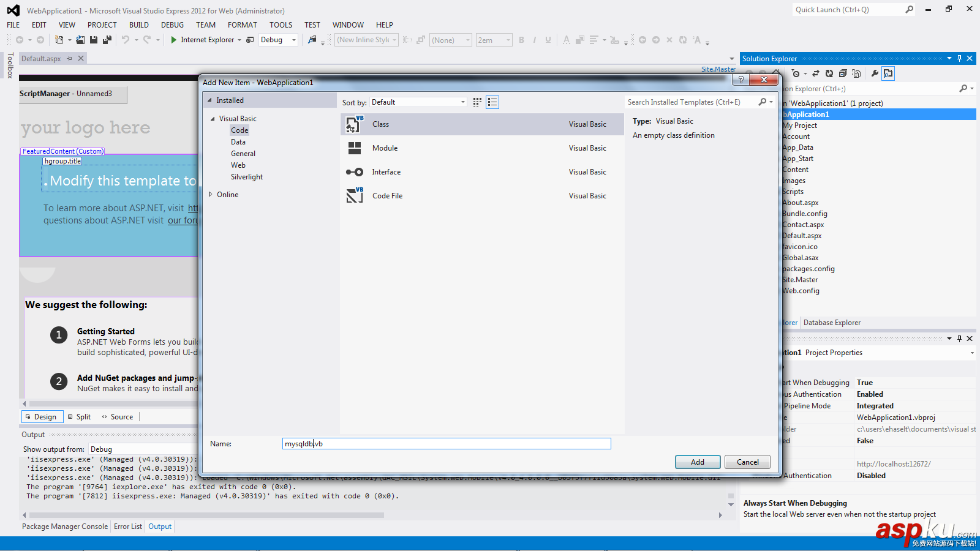
Task: Click the Redo toolbar icon
Action: (x=147, y=40)
